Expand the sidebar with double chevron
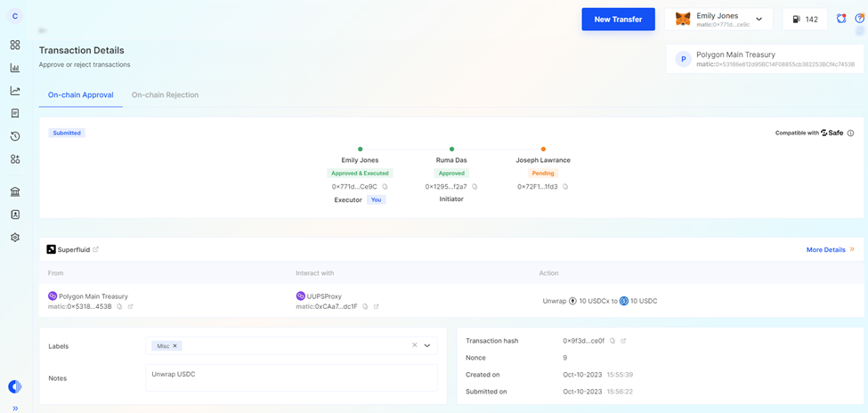This screenshot has height=413, width=868. [x=15, y=408]
